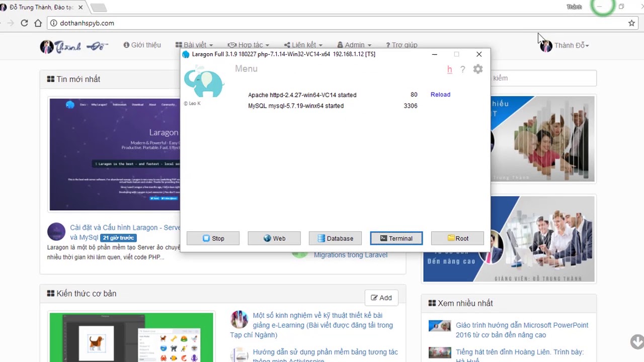Open Laragon's Menu label

(x=246, y=69)
